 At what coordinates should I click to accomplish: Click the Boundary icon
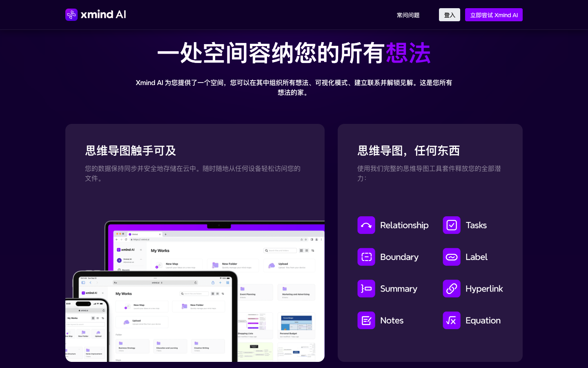click(366, 257)
